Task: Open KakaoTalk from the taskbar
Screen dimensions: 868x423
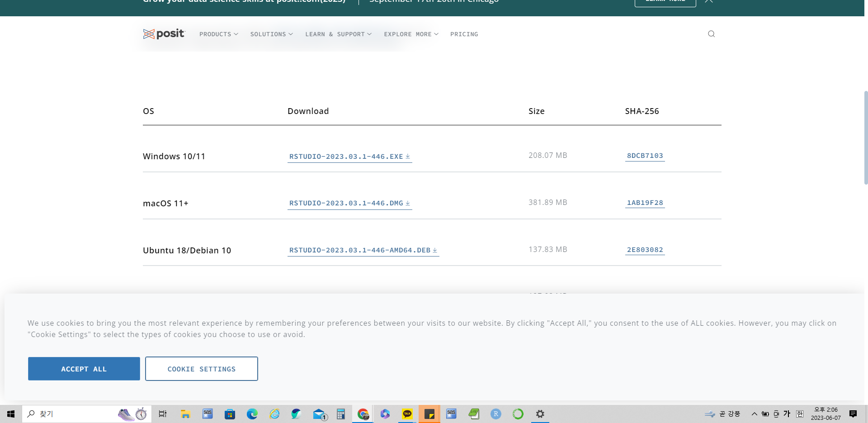Action: pos(407,414)
